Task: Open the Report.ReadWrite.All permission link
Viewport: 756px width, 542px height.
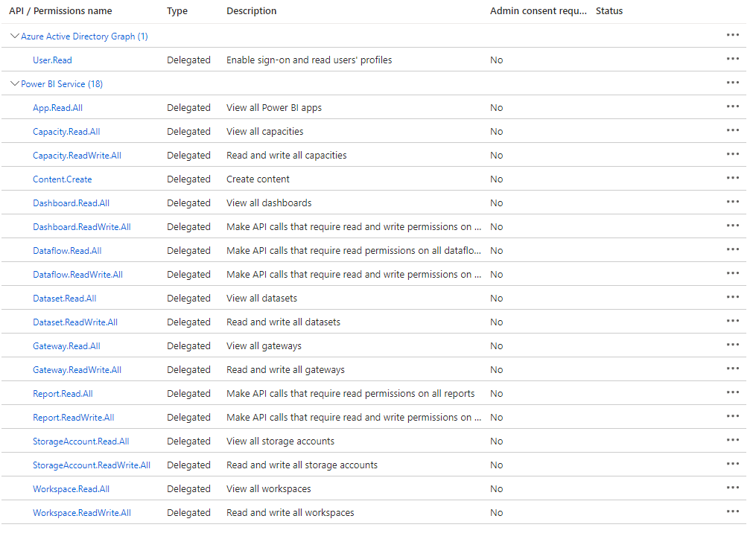Action: (73, 418)
